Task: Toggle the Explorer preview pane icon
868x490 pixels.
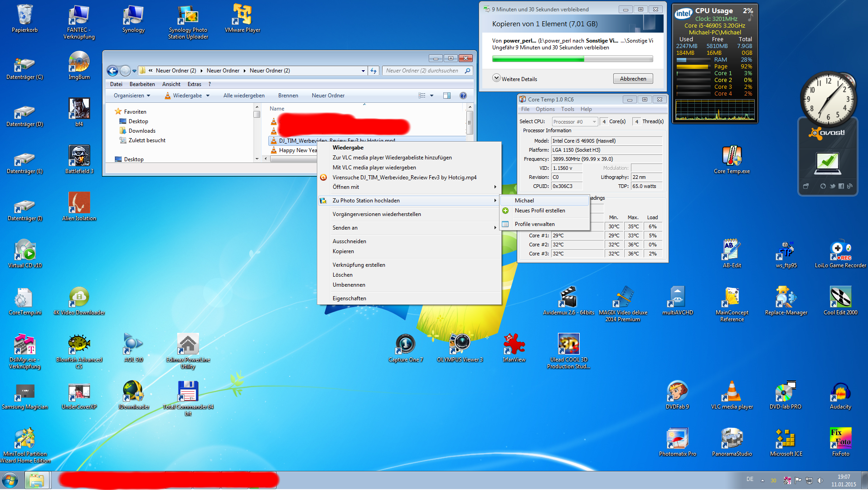Action: [446, 96]
